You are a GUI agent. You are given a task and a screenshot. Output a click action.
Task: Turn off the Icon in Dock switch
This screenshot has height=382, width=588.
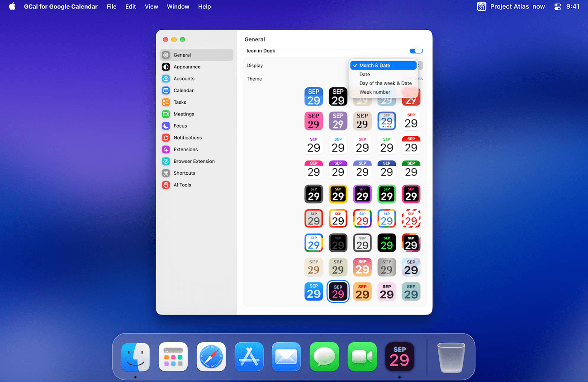pyautogui.click(x=416, y=51)
